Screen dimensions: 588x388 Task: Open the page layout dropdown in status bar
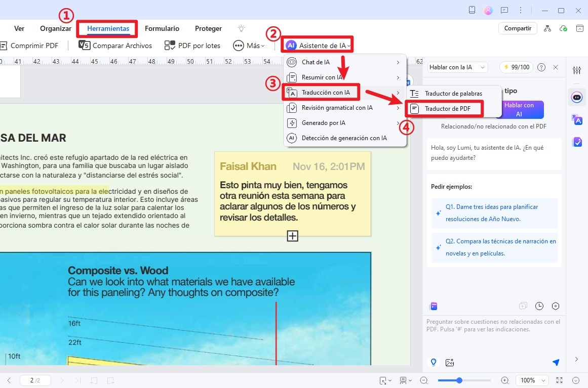(x=405, y=380)
